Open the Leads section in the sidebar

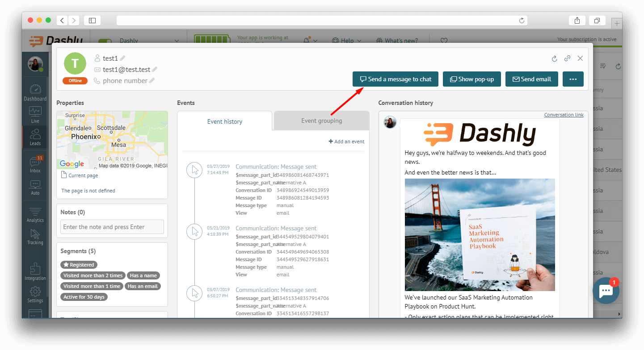click(35, 137)
